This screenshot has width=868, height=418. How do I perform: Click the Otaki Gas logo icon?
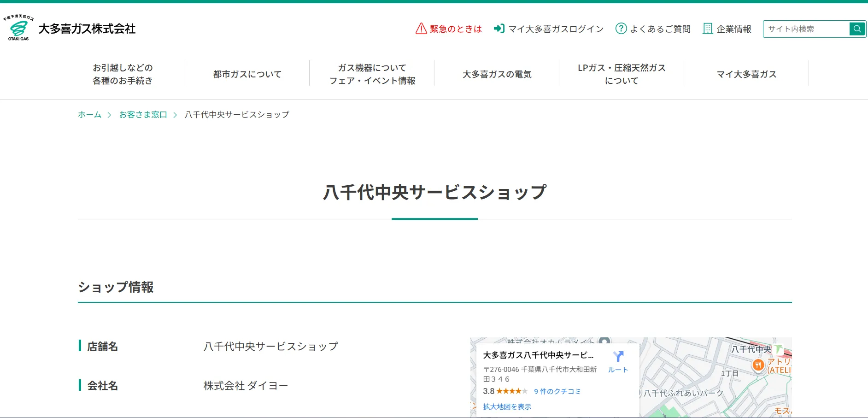[x=18, y=29]
